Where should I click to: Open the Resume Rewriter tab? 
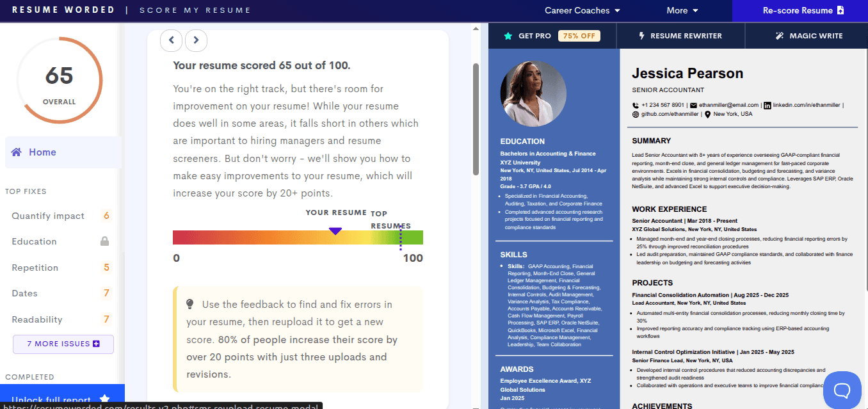pos(680,36)
